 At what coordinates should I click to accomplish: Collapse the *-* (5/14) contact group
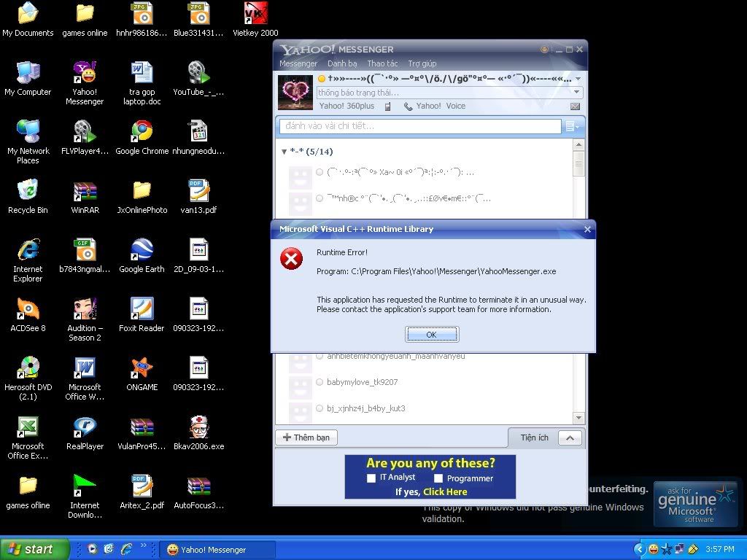(284, 152)
